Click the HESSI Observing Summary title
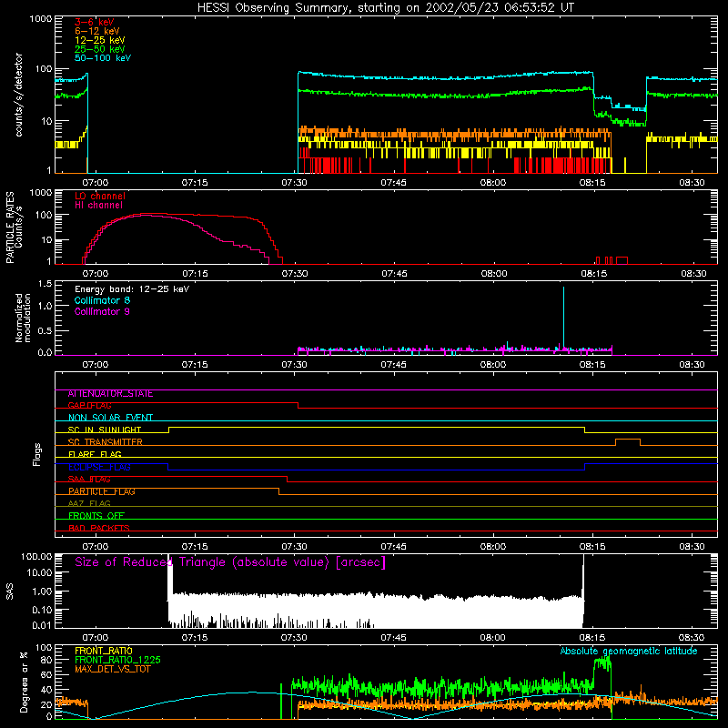Image resolution: width=728 pixels, height=728 pixels. pos(385,8)
